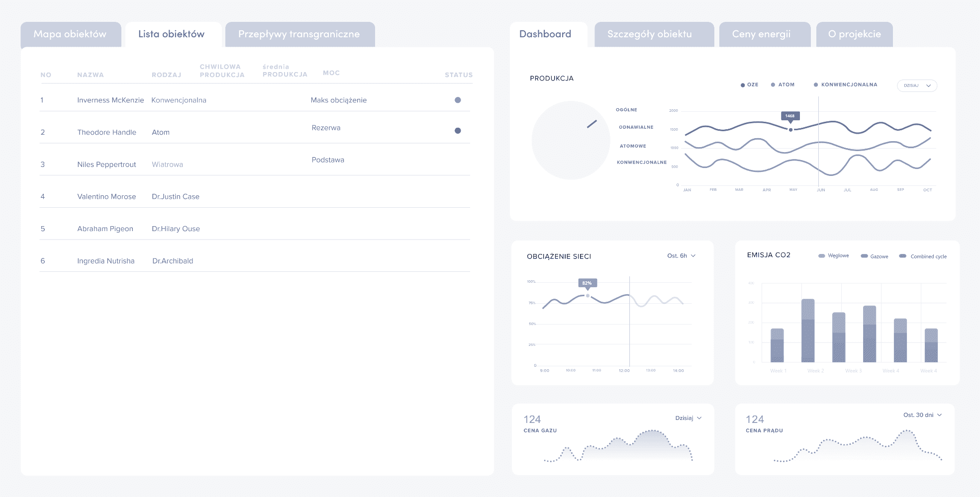Toggle the Węglowe emission legend
980x497 pixels.
click(834, 255)
